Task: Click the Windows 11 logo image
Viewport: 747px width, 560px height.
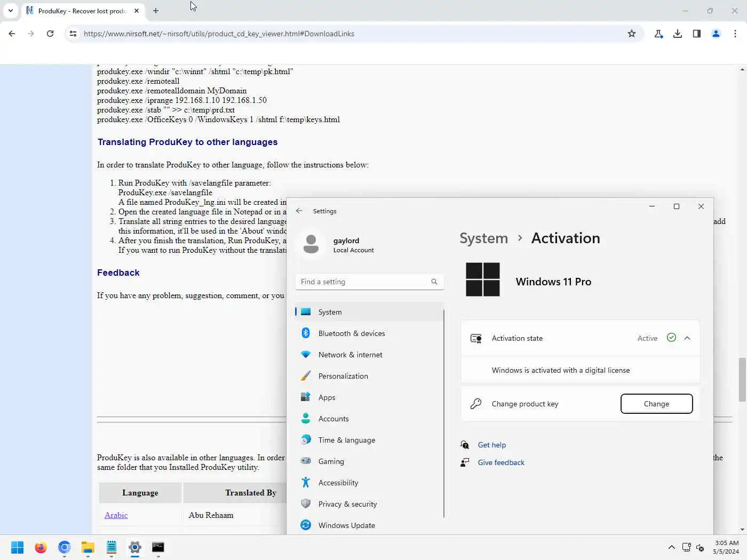Action: click(482, 279)
